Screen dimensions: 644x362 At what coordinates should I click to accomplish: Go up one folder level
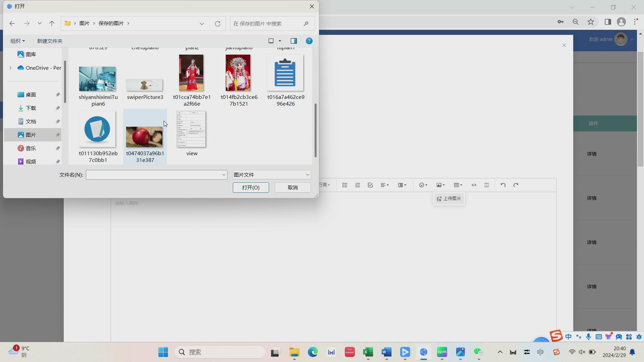click(52, 23)
